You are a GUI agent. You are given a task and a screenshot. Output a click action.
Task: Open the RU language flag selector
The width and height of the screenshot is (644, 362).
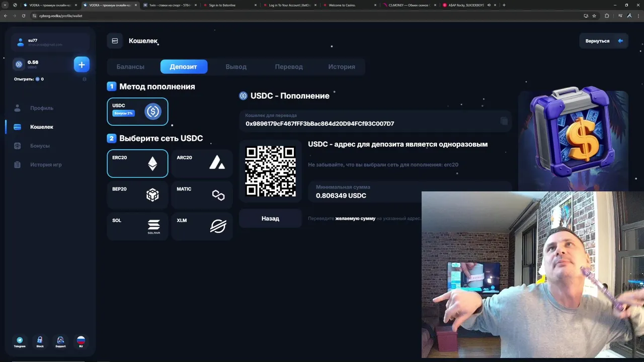80,342
